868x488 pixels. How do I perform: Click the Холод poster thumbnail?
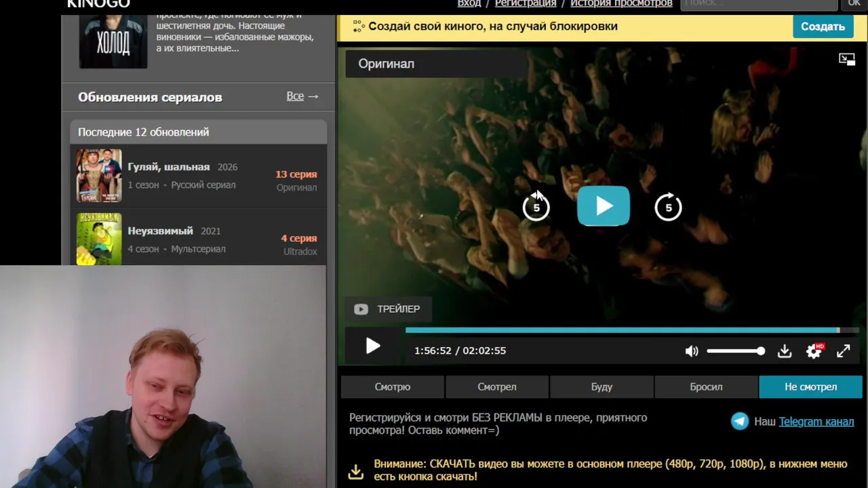[113, 41]
